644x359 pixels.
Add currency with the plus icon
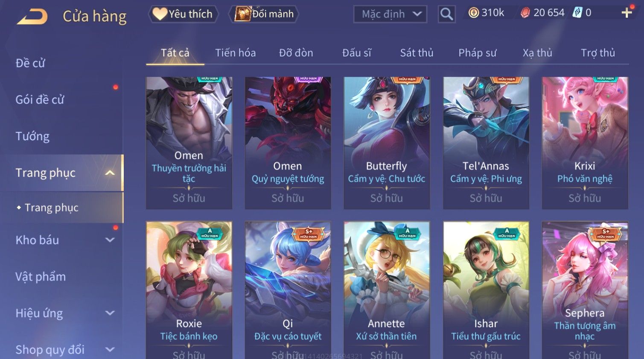[x=627, y=13]
